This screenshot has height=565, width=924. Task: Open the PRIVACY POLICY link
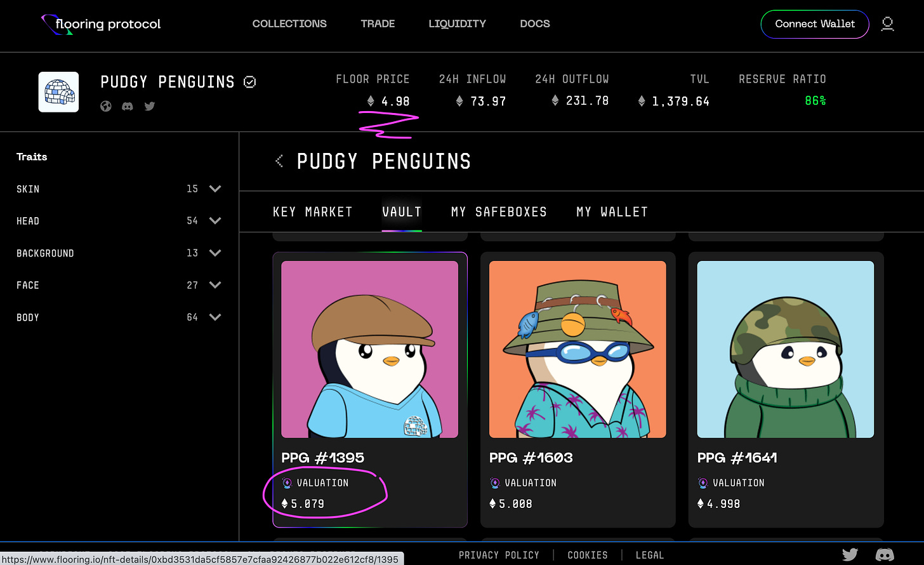[499, 555]
